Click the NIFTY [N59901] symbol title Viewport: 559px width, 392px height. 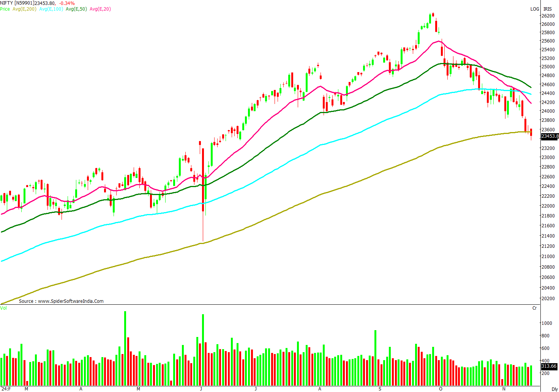(17, 3)
